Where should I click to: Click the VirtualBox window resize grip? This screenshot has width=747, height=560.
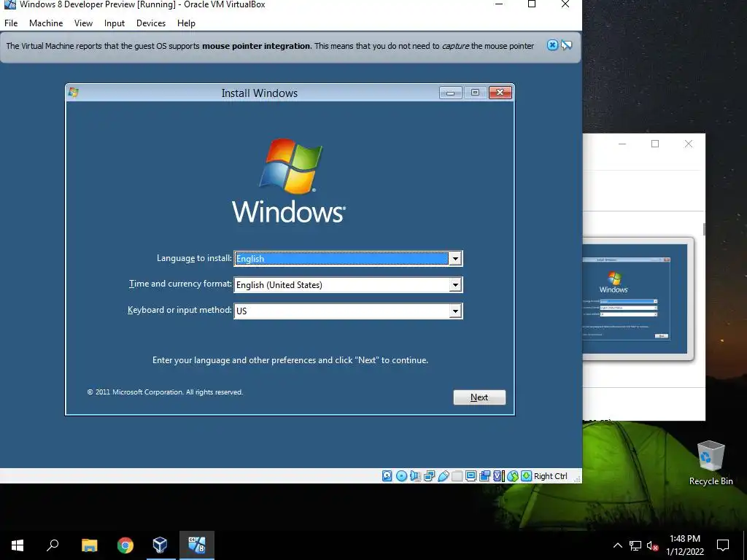tap(577, 478)
